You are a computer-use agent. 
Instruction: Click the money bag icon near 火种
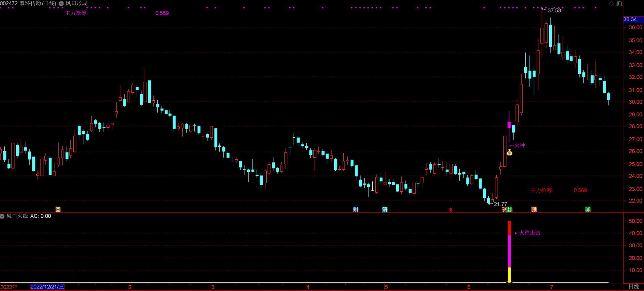coord(509,153)
